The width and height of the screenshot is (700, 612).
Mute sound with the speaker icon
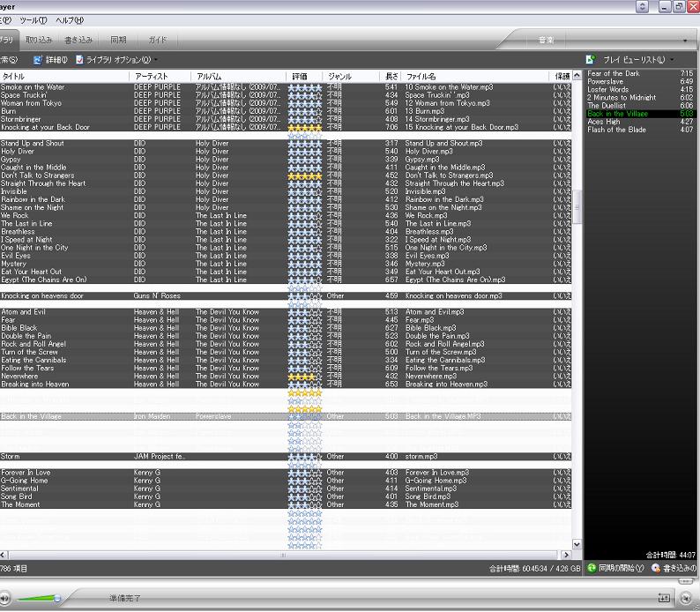pos(5,598)
